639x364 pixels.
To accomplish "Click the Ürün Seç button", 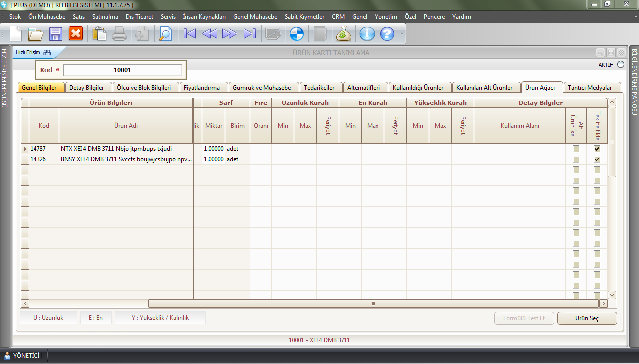I will (587, 318).
